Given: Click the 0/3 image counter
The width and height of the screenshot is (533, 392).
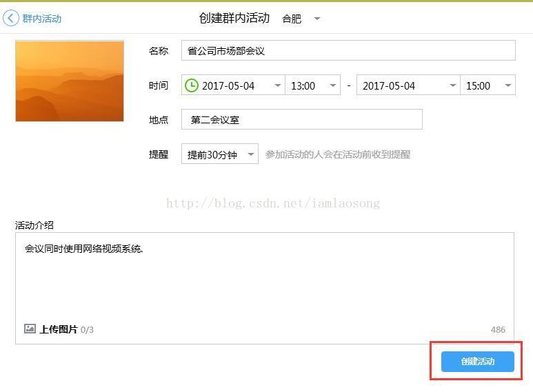Looking at the screenshot, I should [87, 330].
